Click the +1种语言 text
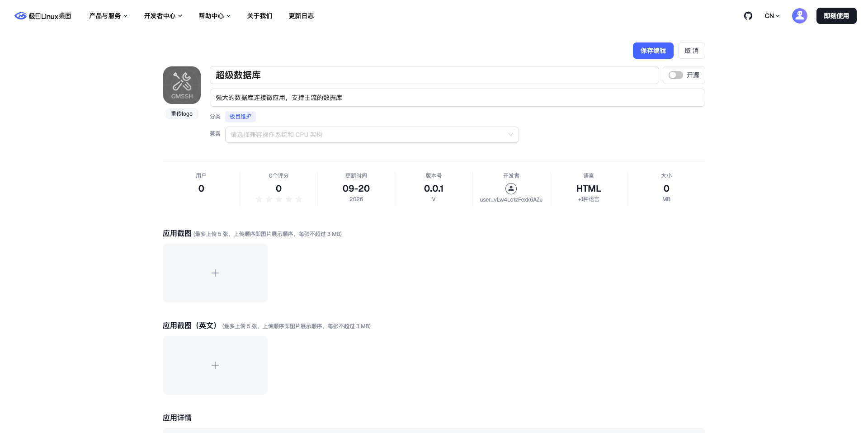Image resolution: width=868 pixels, height=433 pixels. (589, 199)
